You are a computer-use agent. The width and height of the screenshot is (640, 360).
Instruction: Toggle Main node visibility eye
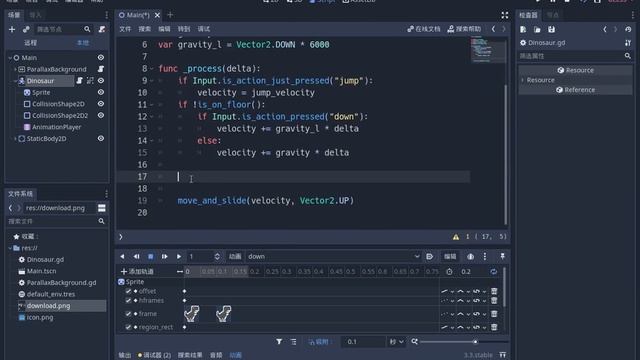click(x=101, y=58)
